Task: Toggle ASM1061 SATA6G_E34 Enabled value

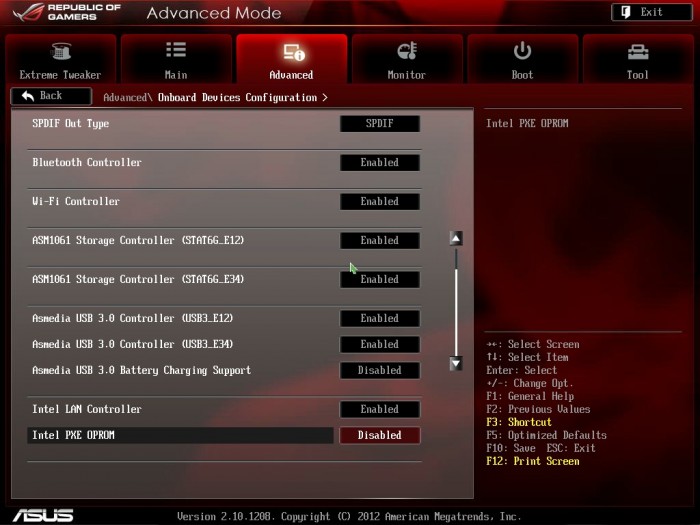Action: click(380, 279)
